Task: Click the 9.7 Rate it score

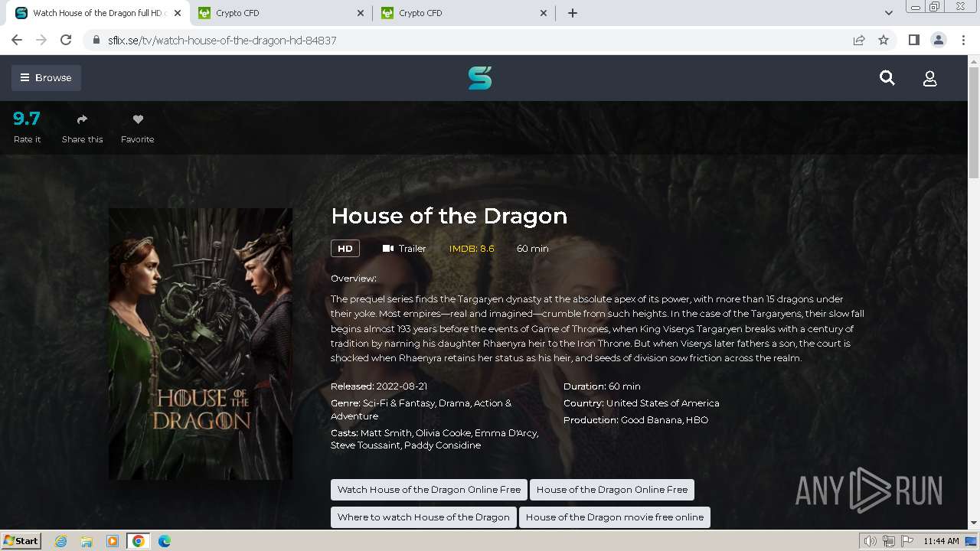Action: (x=27, y=119)
